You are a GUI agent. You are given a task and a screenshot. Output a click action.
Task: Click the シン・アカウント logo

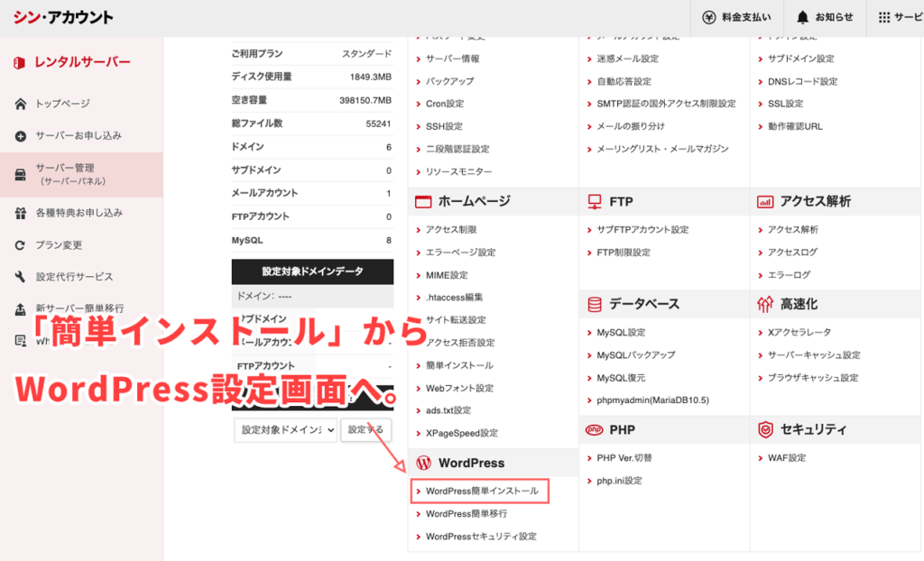63,18
